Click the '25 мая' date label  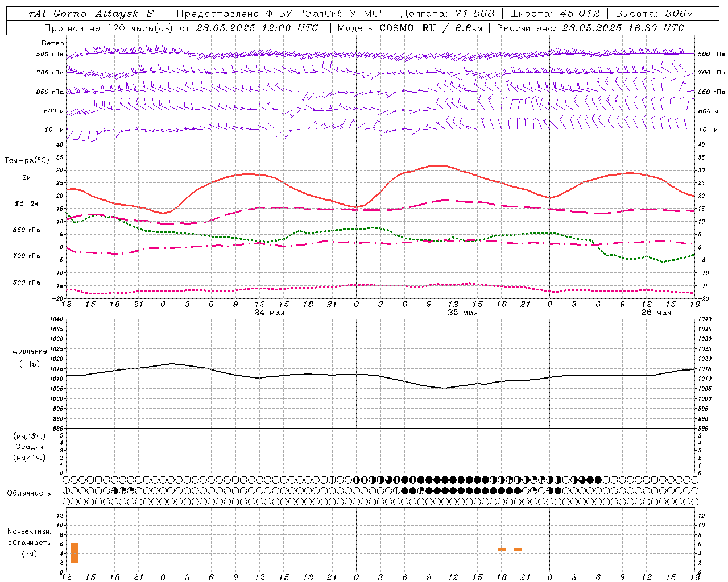pos(463,313)
